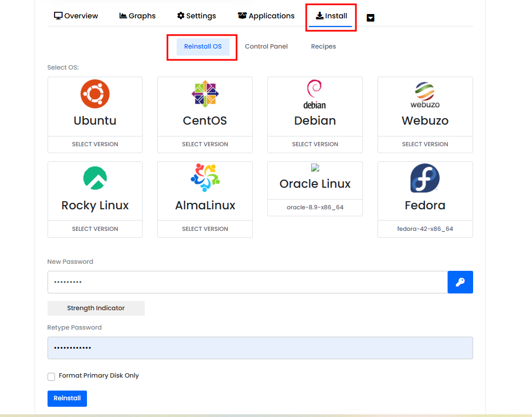Select the AlmaLinux logo icon

(x=205, y=178)
